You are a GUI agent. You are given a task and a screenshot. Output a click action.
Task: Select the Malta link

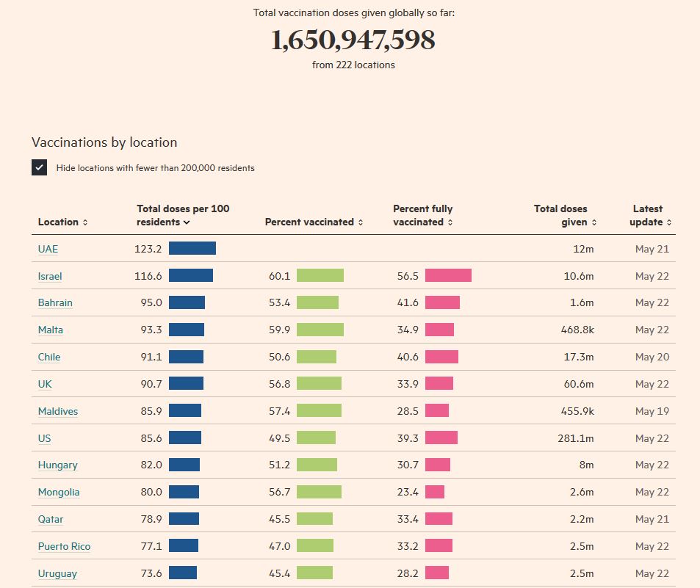tap(51, 330)
